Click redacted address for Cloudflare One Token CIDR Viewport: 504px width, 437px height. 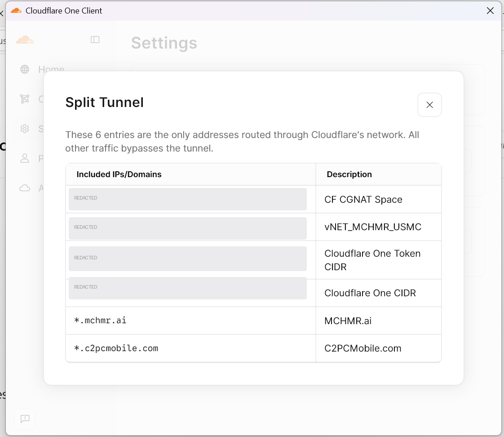(188, 259)
